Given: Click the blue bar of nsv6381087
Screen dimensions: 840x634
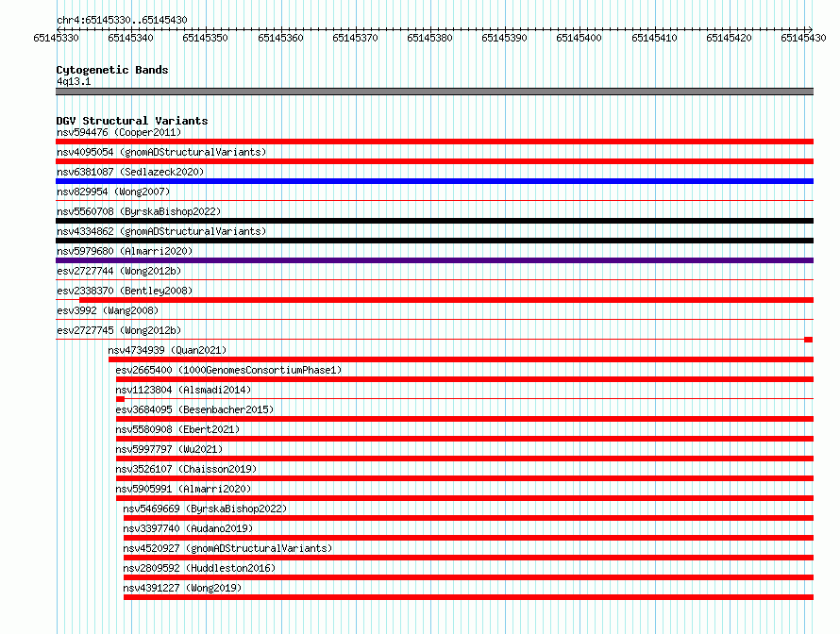Looking at the screenshot, I should [x=434, y=181].
